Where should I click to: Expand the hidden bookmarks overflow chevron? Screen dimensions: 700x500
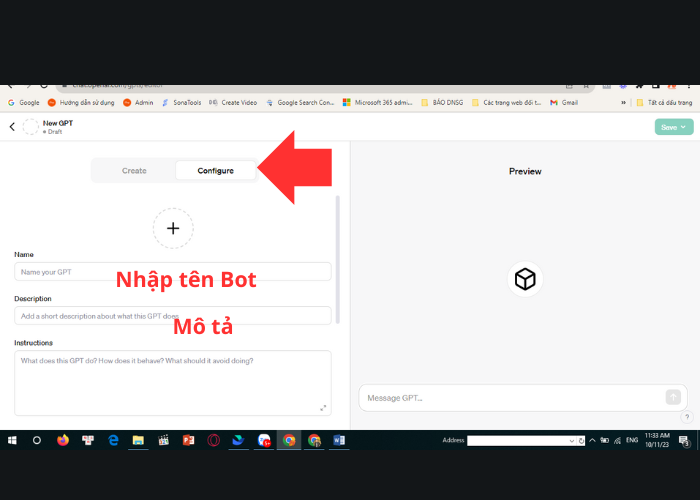pos(625,102)
